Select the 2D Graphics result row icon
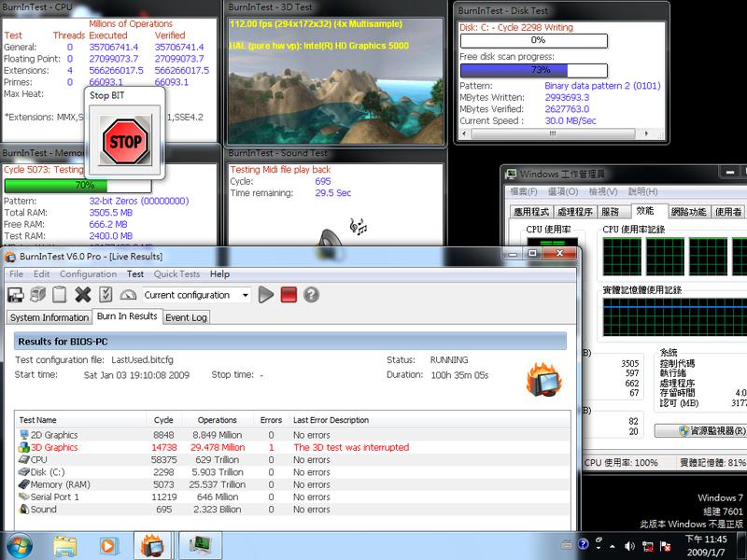This screenshot has height=560, width=747. point(24,435)
